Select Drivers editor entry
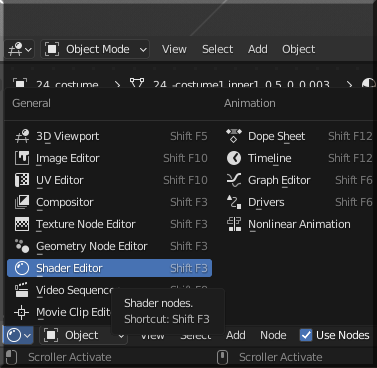 (298, 202)
